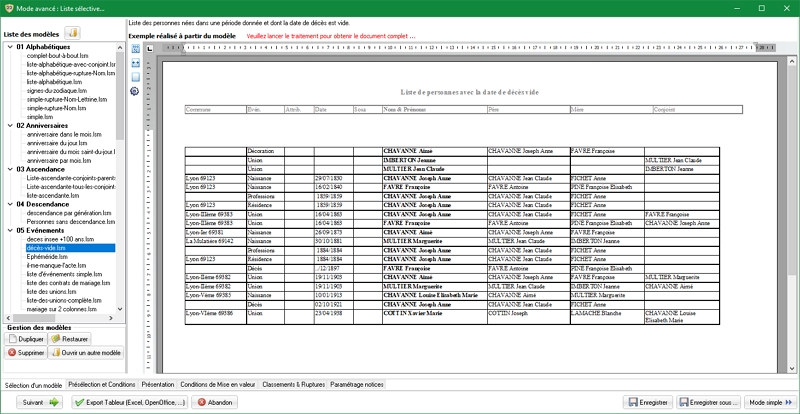
Task: Select simple-rupture-Nom-Lettrine.lsm model
Action: tap(66, 99)
